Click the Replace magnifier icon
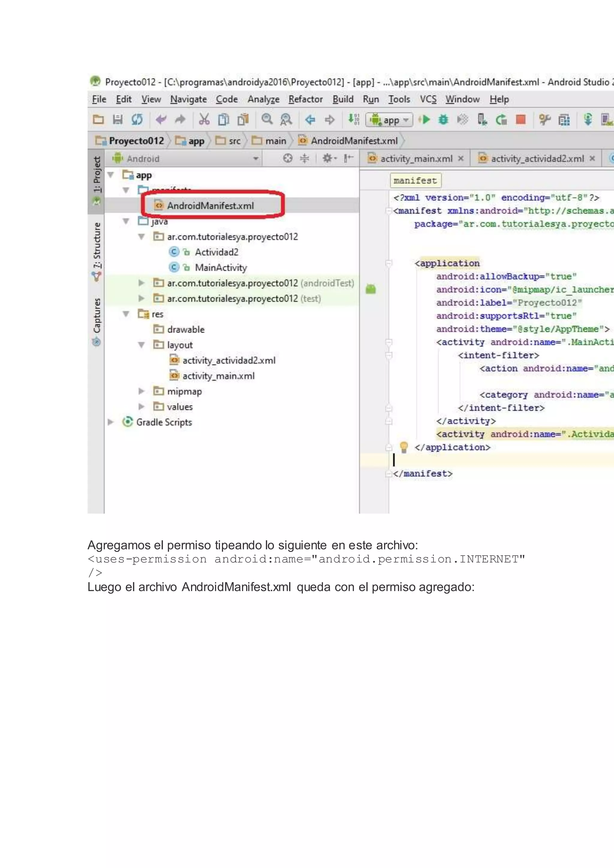 coord(286,120)
